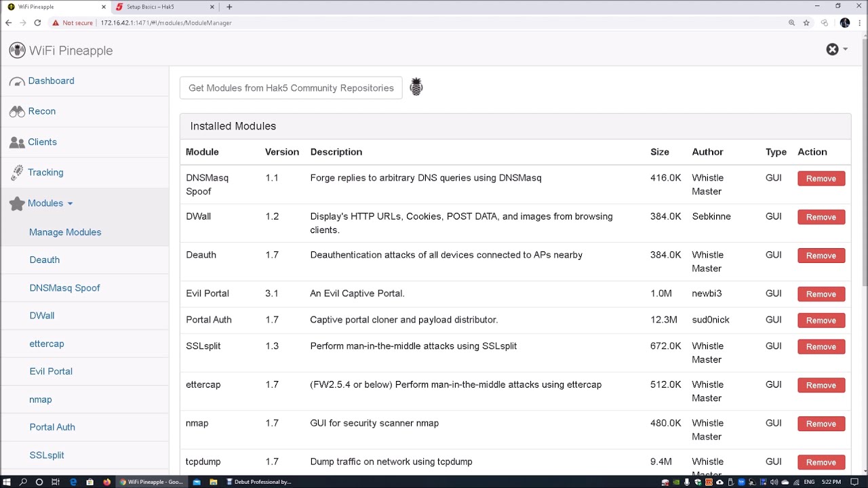Open Windows taskbar search
The width and height of the screenshot is (868, 488).
pos(24,482)
